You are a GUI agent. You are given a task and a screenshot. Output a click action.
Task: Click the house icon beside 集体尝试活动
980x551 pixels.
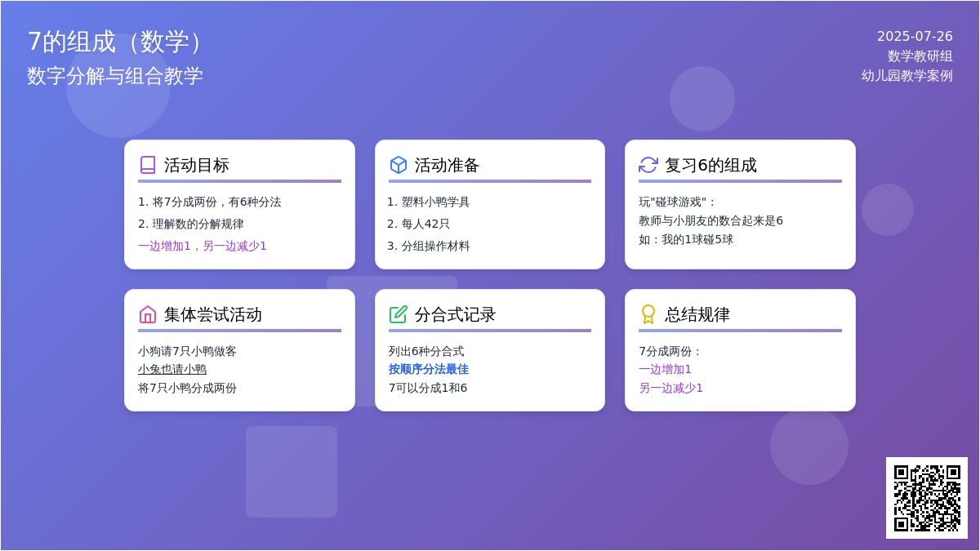148,314
